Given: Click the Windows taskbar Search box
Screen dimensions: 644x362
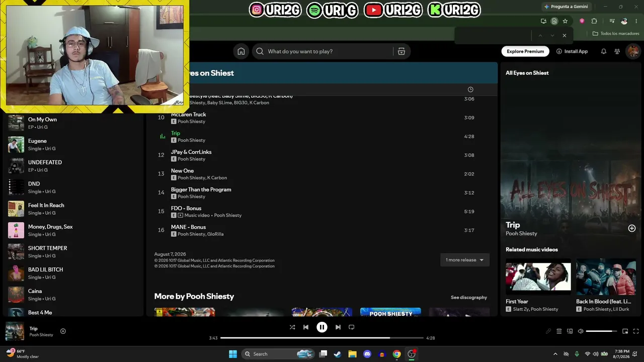Looking at the screenshot, I should (277, 354).
